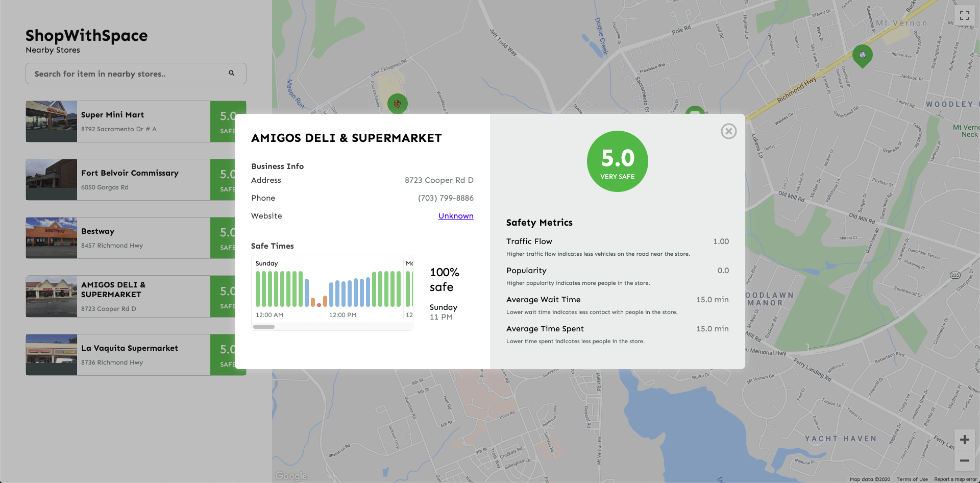Click the red dot bar in Sunday chart
Viewport: 980px width, 483px height.
319,305
